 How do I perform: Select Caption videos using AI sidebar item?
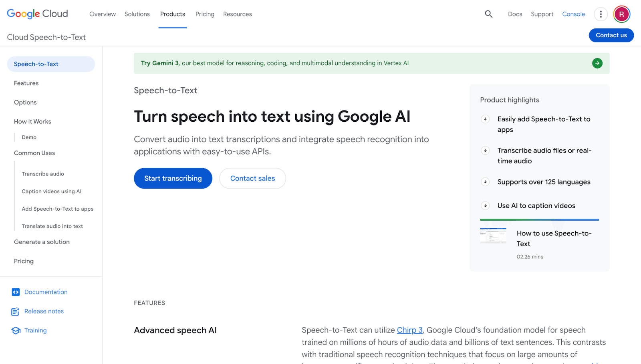pos(52,191)
